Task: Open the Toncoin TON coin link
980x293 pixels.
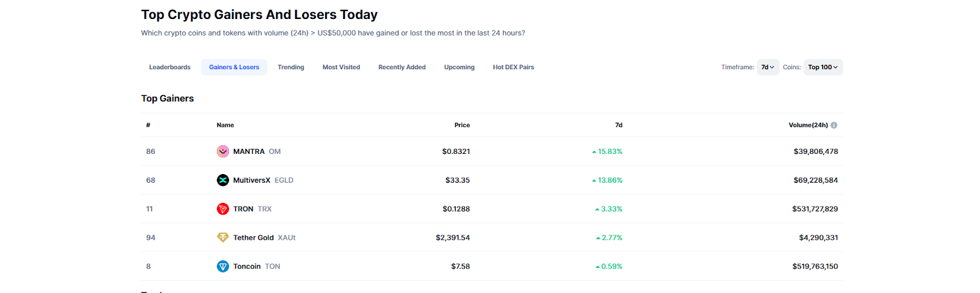Action: [247, 267]
